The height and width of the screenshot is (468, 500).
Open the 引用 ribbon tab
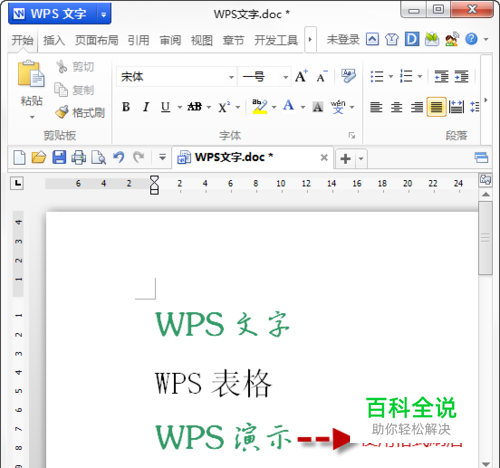138,40
